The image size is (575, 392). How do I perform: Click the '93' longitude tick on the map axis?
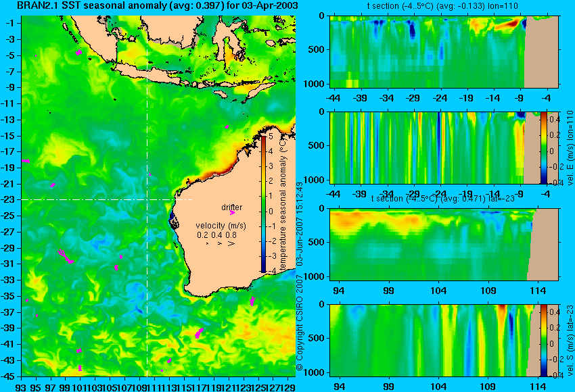coord(21,387)
